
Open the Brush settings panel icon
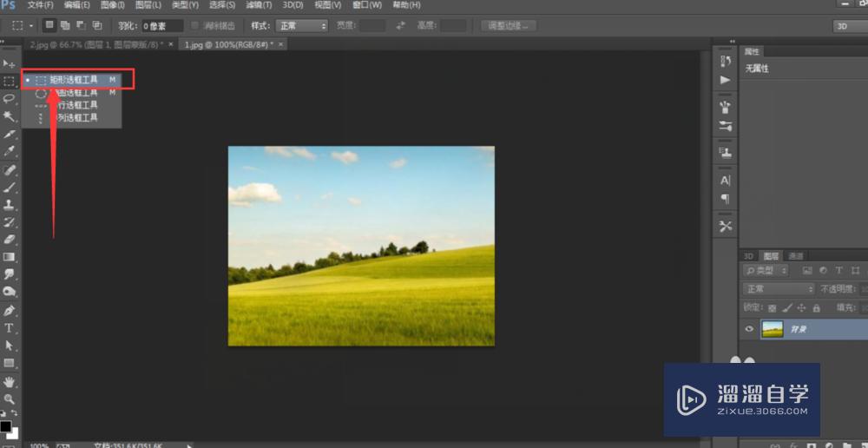(x=725, y=126)
